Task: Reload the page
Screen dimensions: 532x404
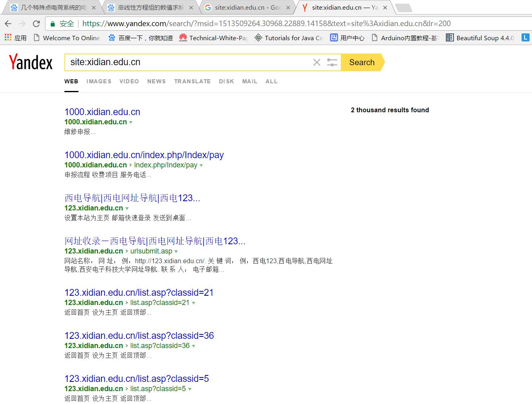Action: click(36, 24)
